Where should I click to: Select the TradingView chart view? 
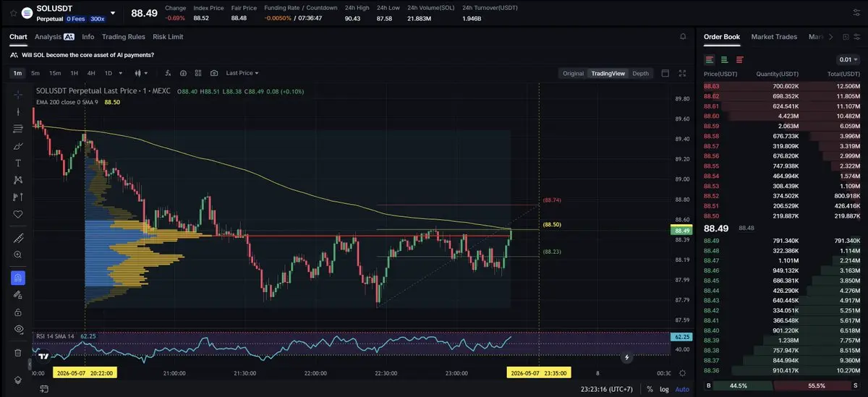coord(608,73)
